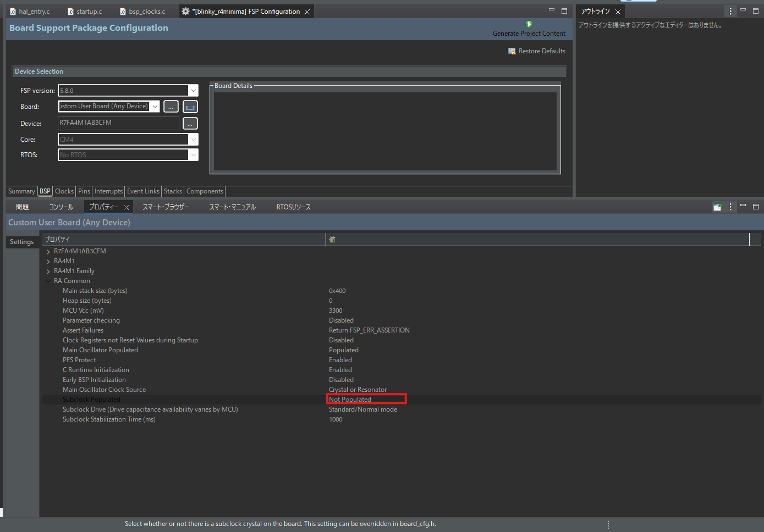Open the board browse ellipsis button
This screenshot has width=764, height=532.
click(x=171, y=107)
